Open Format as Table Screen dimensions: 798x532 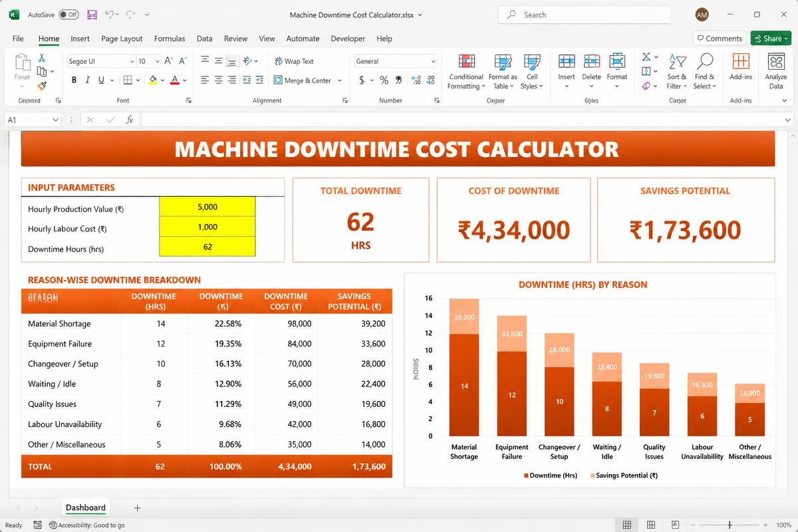click(x=503, y=72)
